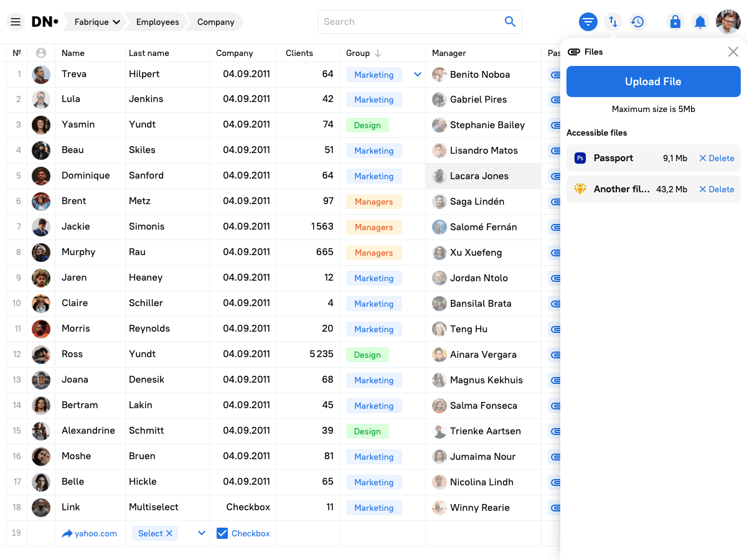Screen dimensions: 747x560
Task: Click the Marketing tag in Lula's row
Action: point(374,100)
